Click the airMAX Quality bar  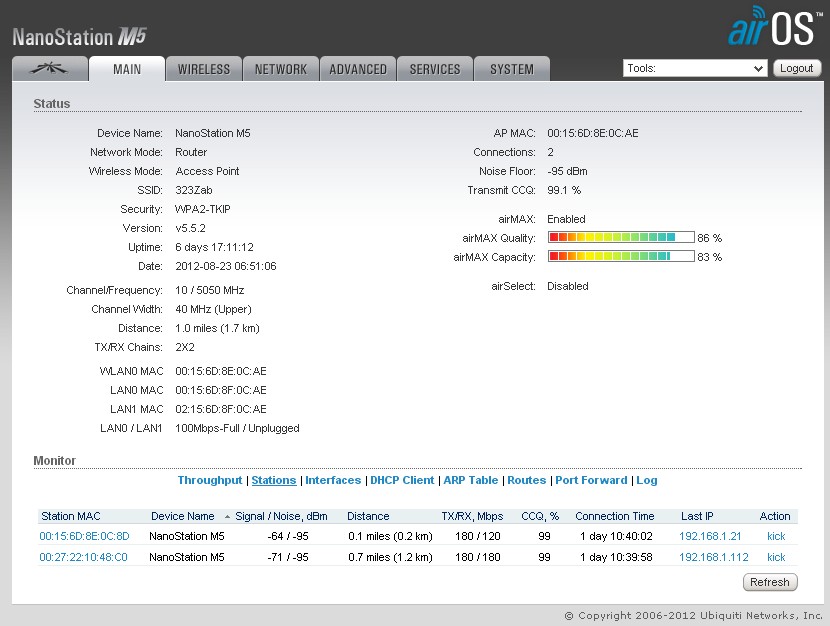(x=621, y=238)
